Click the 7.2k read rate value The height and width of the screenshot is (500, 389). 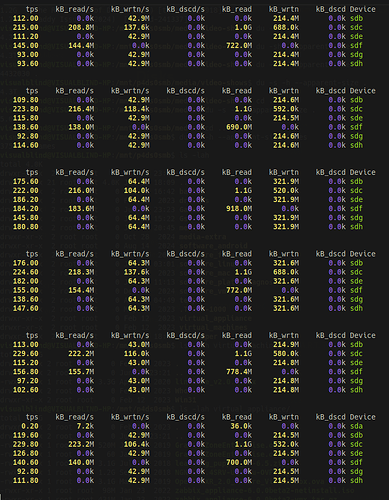click(85, 426)
